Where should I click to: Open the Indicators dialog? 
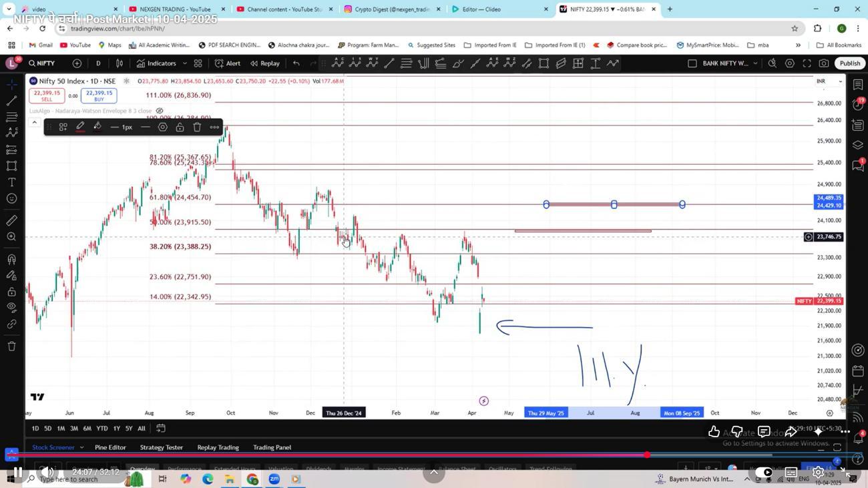tap(156, 63)
